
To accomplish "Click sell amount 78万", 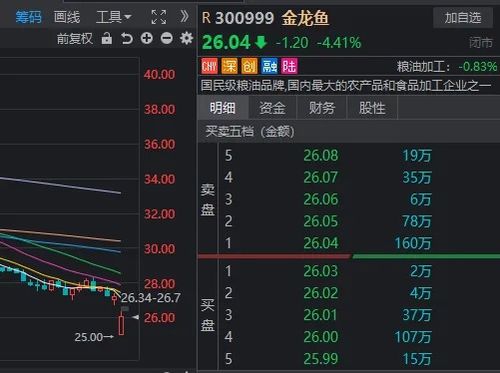I will (417, 221).
